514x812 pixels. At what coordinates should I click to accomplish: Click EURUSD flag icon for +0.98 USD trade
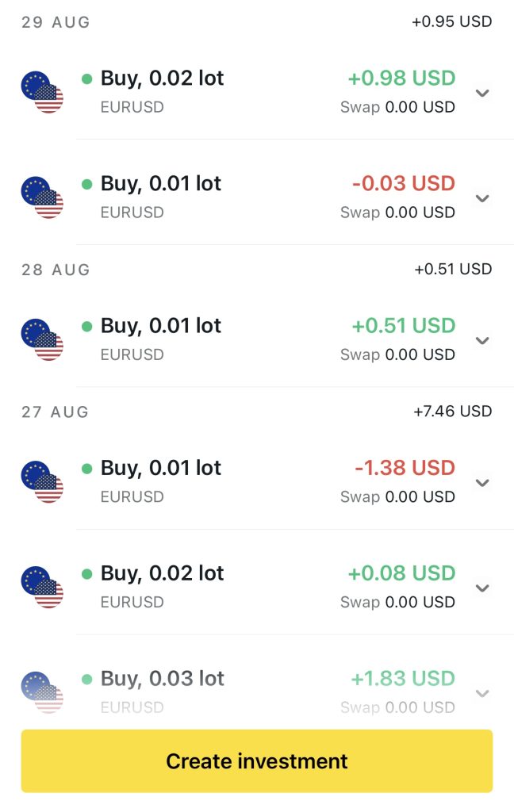click(x=42, y=92)
